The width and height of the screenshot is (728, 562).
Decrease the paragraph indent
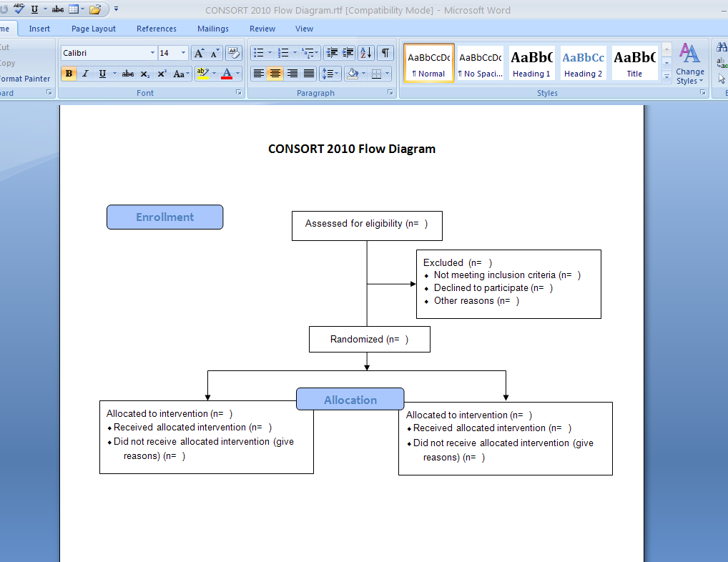pyautogui.click(x=332, y=53)
